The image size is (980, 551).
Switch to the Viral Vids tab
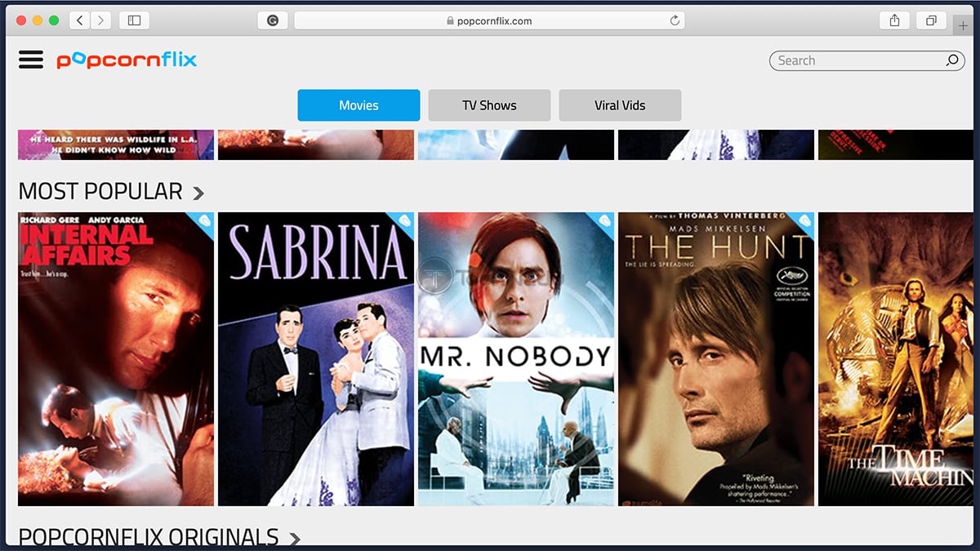[620, 105]
